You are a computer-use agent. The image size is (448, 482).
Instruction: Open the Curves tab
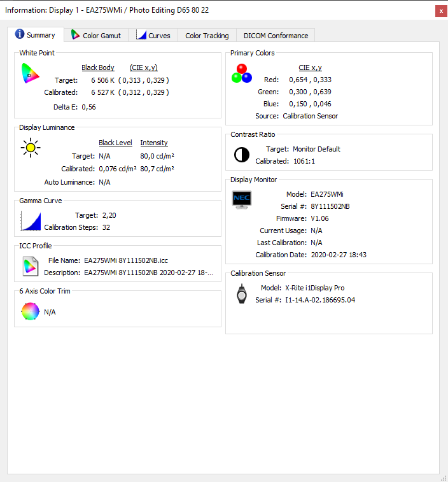153,36
